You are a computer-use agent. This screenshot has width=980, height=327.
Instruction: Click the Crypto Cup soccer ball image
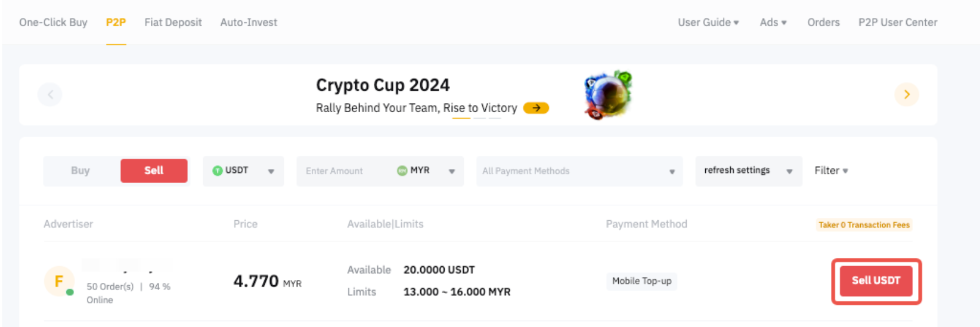pyautogui.click(x=607, y=94)
